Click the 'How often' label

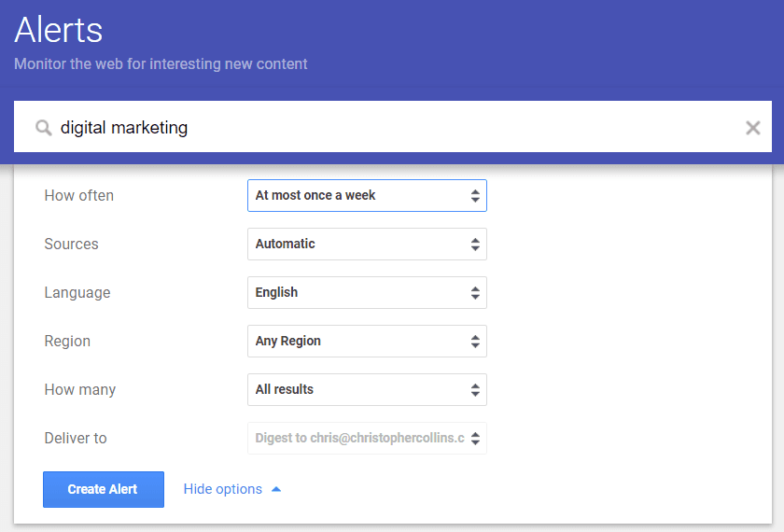pyautogui.click(x=78, y=196)
